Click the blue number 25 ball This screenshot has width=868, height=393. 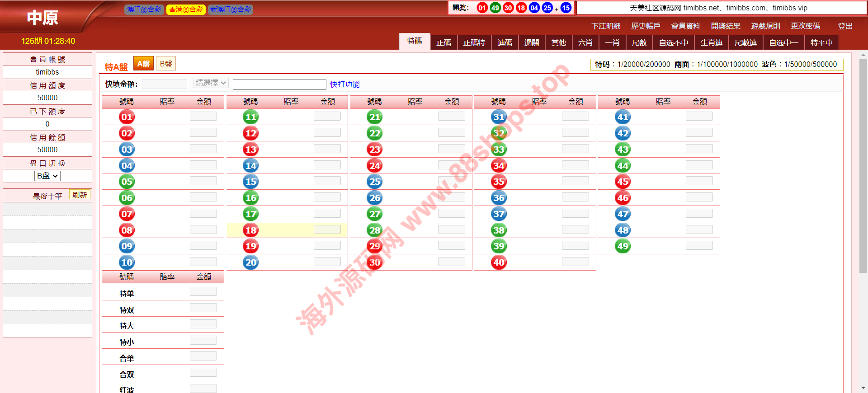[x=375, y=182]
